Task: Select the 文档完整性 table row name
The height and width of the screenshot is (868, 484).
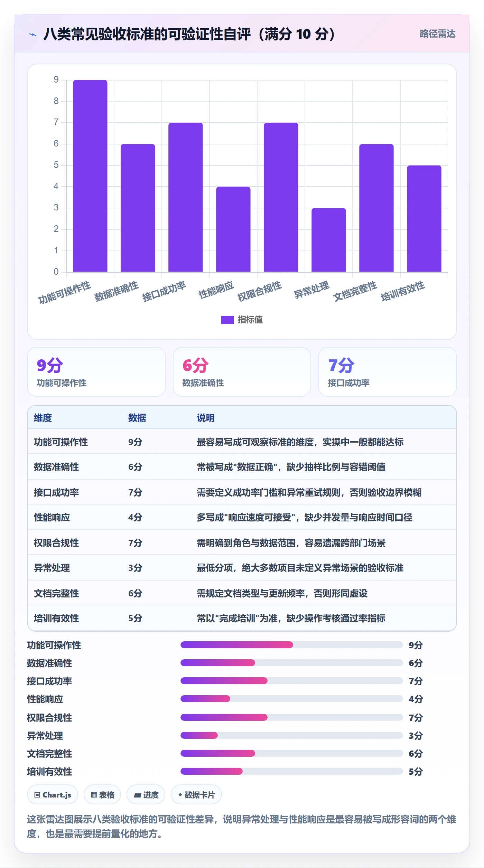Action: click(56, 593)
